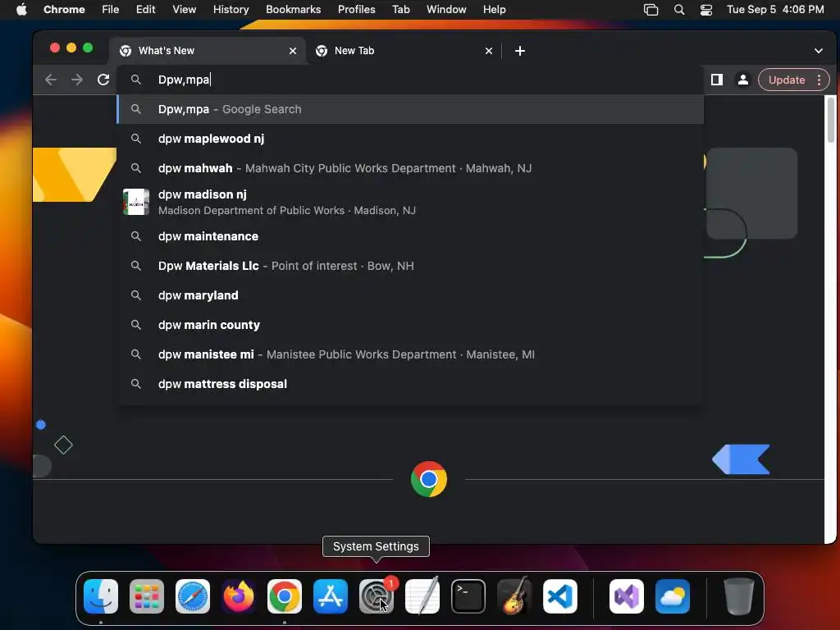840x630 pixels.
Task: Choose dpw manistee mi suggestion
Action: (410, 354)
